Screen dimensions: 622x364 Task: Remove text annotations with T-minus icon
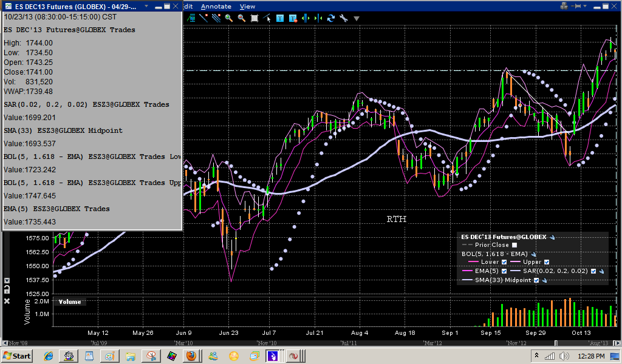(293, 18)
